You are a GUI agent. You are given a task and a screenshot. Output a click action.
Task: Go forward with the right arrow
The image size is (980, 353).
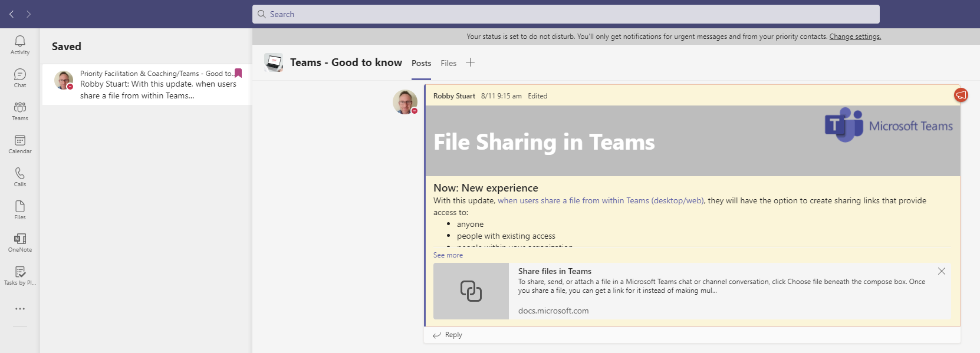[28, 14]
